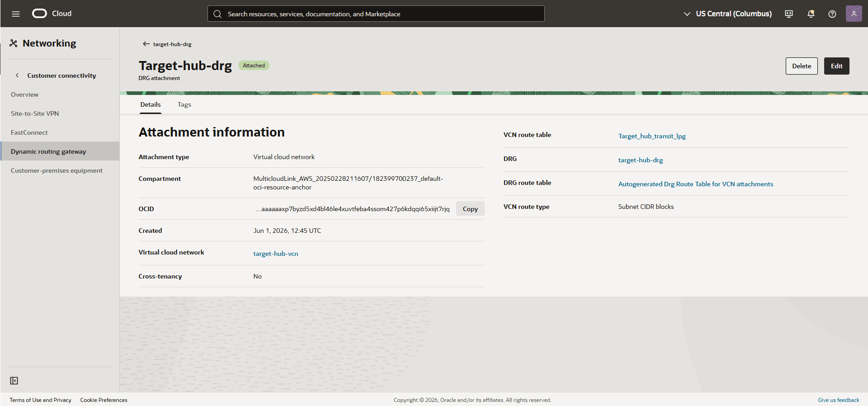Select FastConnect in the sidebar
This screenshot has height=406, width=868.
point(60,132)
